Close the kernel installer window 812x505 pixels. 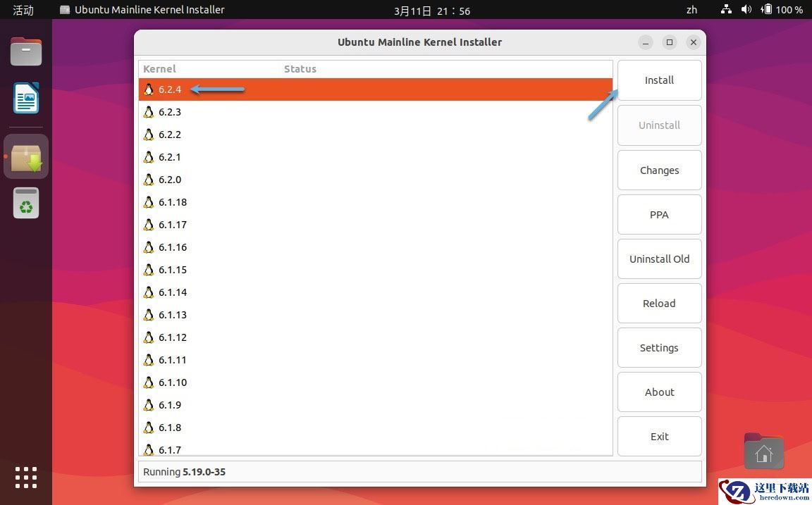694,42
